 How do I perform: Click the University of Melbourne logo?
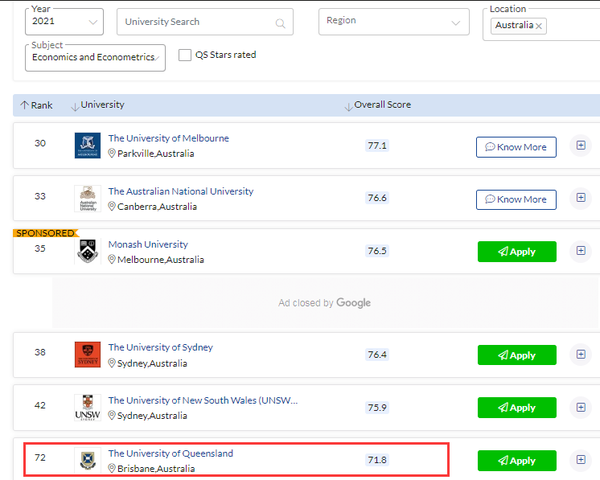coord(88,145)
